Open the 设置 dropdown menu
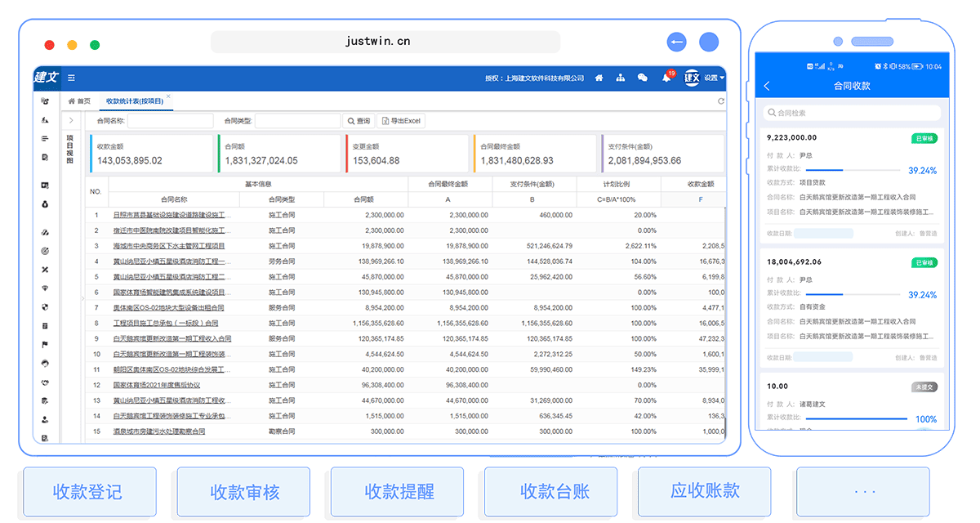The image size is (980, 523). point(714,78)
